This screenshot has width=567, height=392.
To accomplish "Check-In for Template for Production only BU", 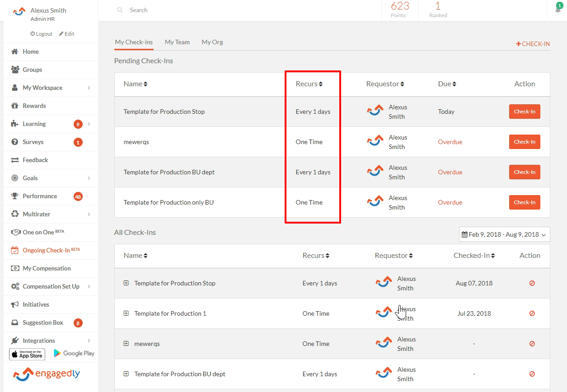I will point(525,202).
